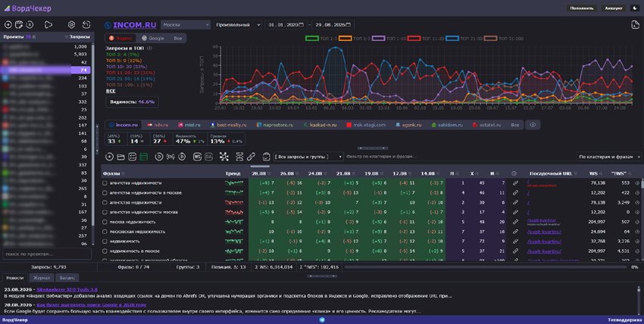644x324 pixels.
Task: Click the add project icon in sidebar
Action: pos(8,25)
